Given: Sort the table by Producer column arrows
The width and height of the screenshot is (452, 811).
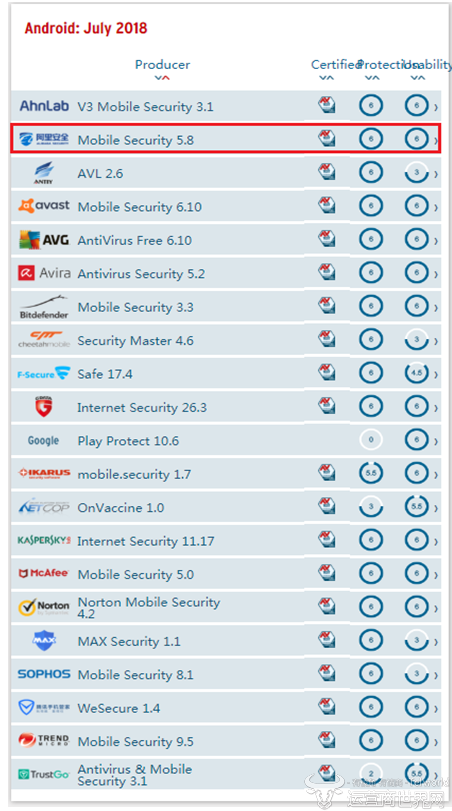Looking at the screenshot, I should (162, 78).
